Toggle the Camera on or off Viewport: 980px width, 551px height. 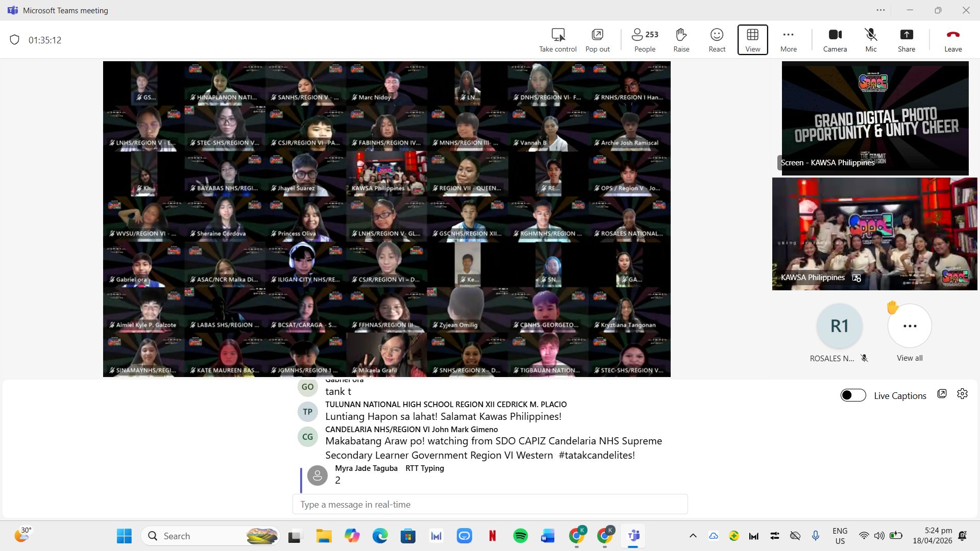835,40
